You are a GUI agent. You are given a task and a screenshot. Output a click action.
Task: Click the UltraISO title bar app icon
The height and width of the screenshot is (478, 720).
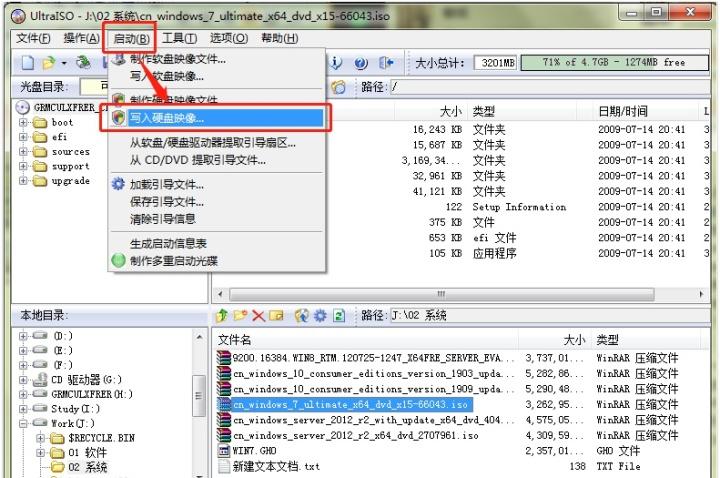[18, 16]
